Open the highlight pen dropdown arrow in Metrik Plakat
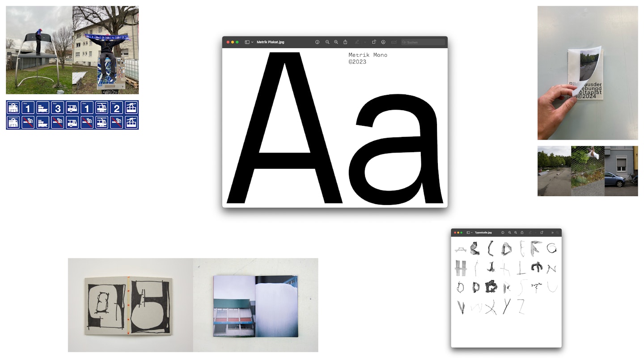 pos(365,42)
